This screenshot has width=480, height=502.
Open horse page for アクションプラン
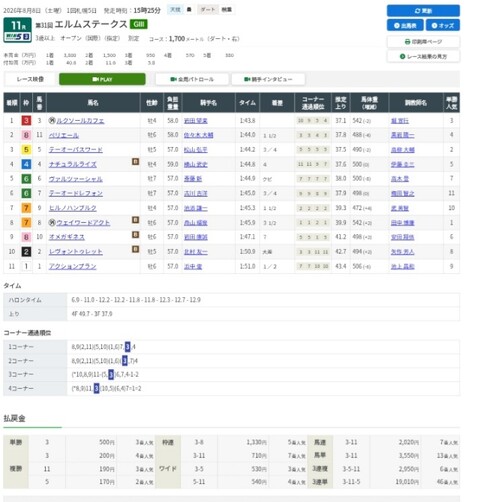[x=73, y=266]
